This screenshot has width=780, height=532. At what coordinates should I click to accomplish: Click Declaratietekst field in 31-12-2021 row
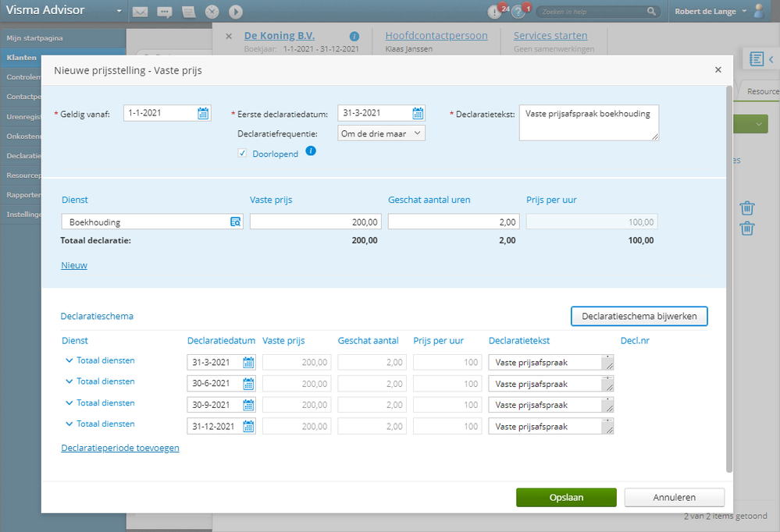pyautogui.click(x=550, y=427)
